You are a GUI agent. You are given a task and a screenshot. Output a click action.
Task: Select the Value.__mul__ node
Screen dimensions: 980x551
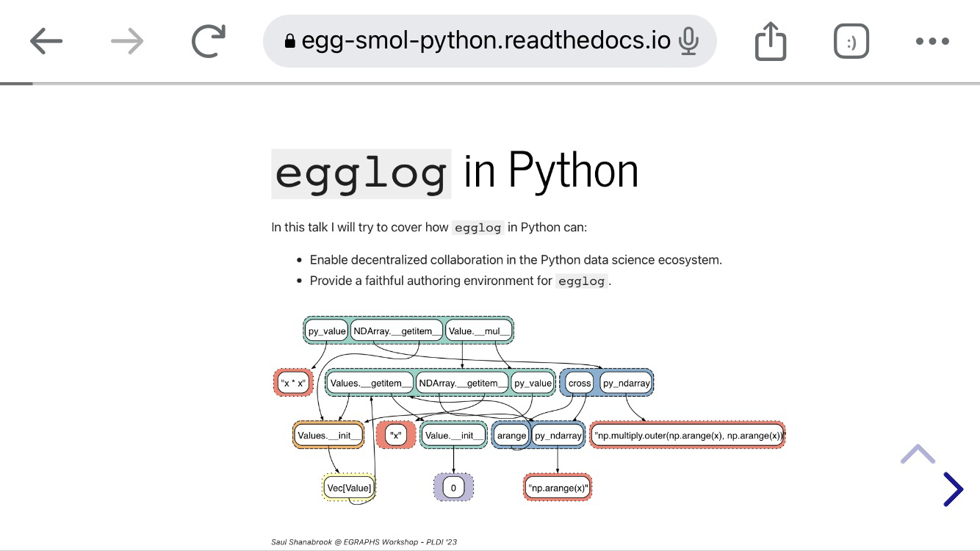(x=478, y=331)
